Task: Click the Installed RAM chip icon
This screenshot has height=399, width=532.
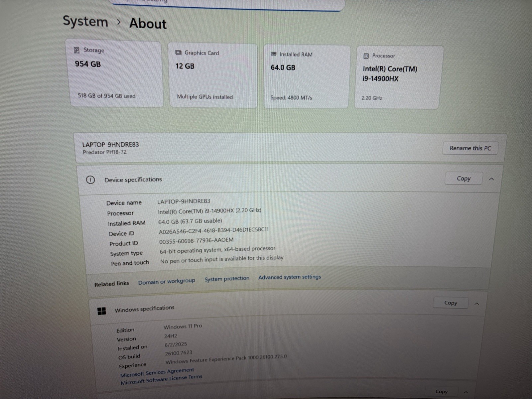Action: click(x=274, y=54)
